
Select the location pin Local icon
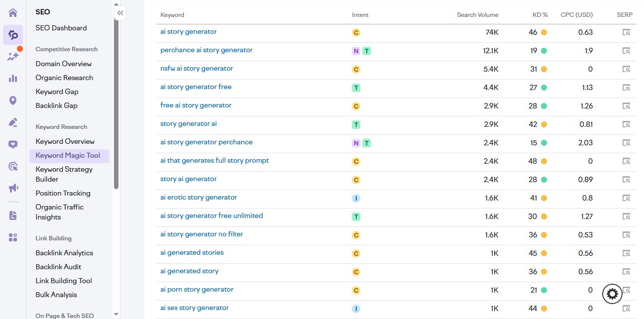13,101
